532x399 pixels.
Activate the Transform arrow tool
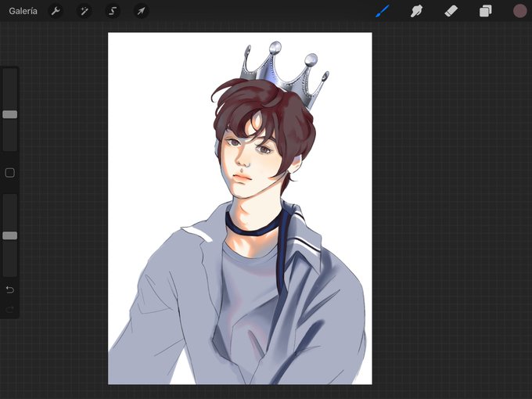pyautogui.click(x=141, y=11)
